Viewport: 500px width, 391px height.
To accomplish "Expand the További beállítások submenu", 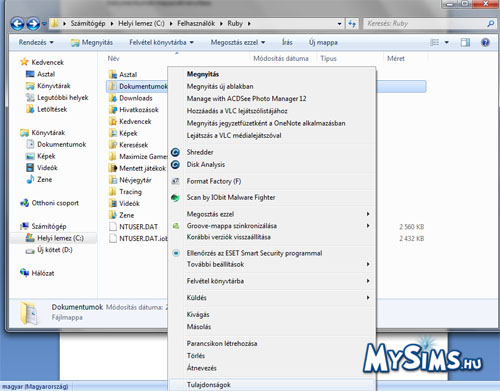I will point(368,264).
